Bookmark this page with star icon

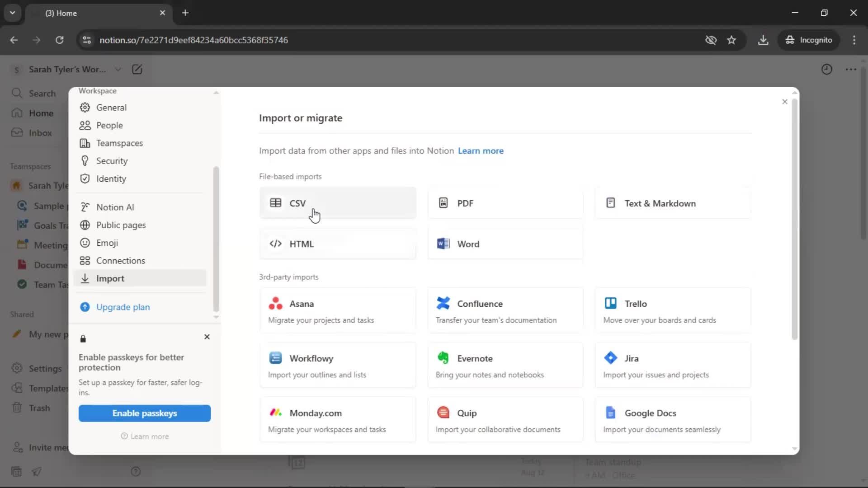(x=731, y=40)
